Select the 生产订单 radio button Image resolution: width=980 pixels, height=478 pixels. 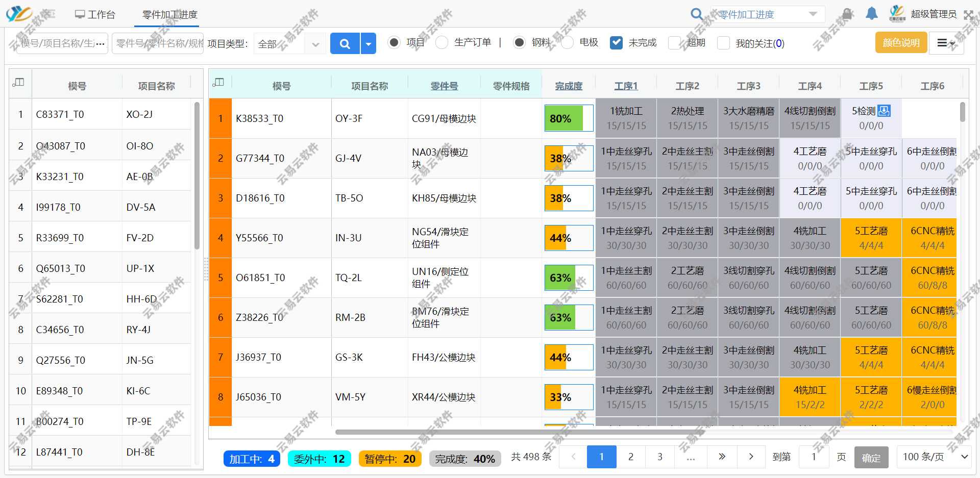click(x=442, y=42)
